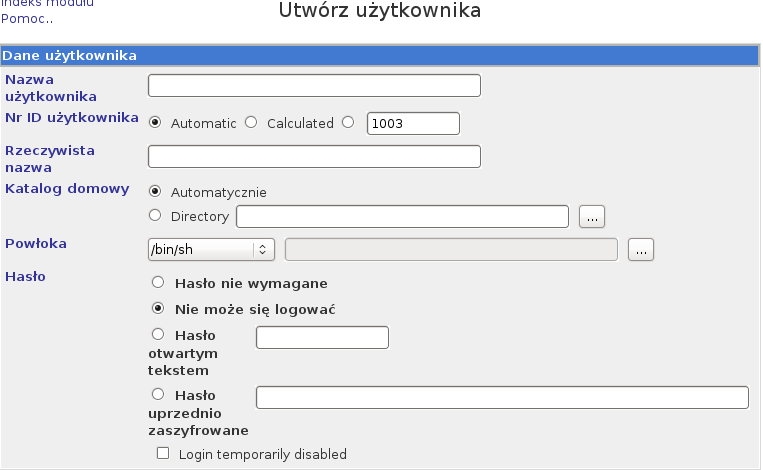The height and width of the screenshot is (470, 763).
Task: Select Nie może się logować option
Action: pyautogui.click(x=158, y=308)
